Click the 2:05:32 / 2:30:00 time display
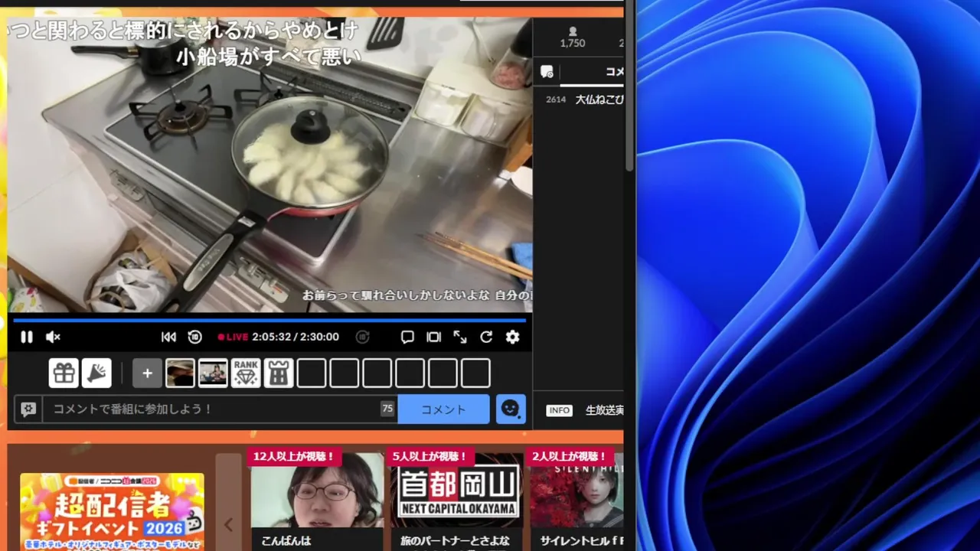This screenshot has height=551, width=980. pyautogui.click(x=296, y=337)
